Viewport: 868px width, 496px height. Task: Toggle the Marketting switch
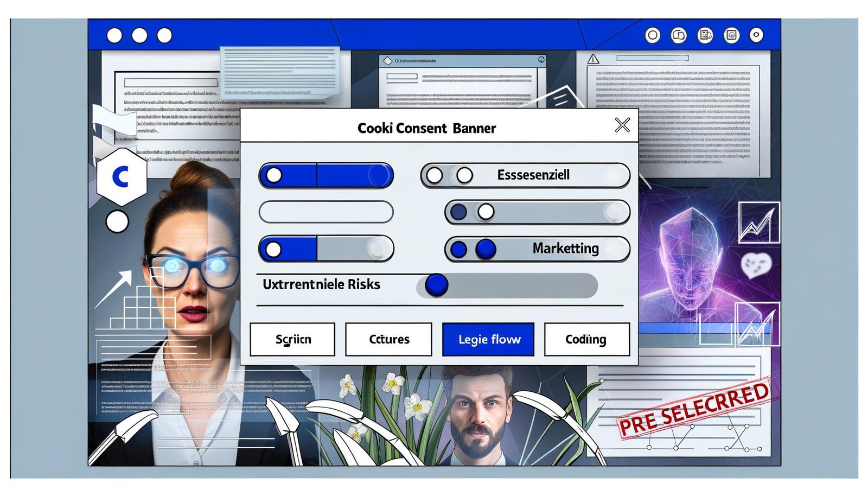coord(537,249)
